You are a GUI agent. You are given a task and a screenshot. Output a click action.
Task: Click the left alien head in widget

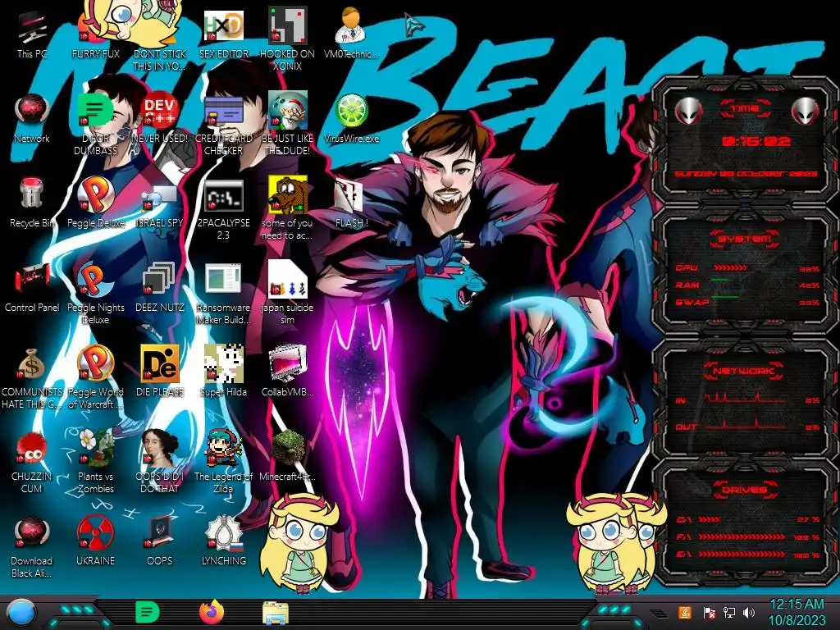coord(688,111)
